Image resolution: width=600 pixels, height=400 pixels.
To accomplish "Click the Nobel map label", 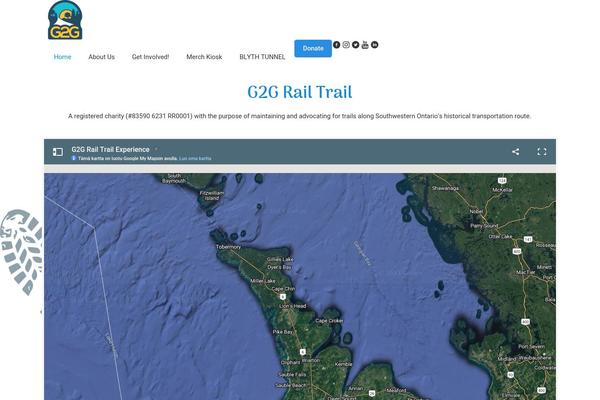I will pos(476,211).
